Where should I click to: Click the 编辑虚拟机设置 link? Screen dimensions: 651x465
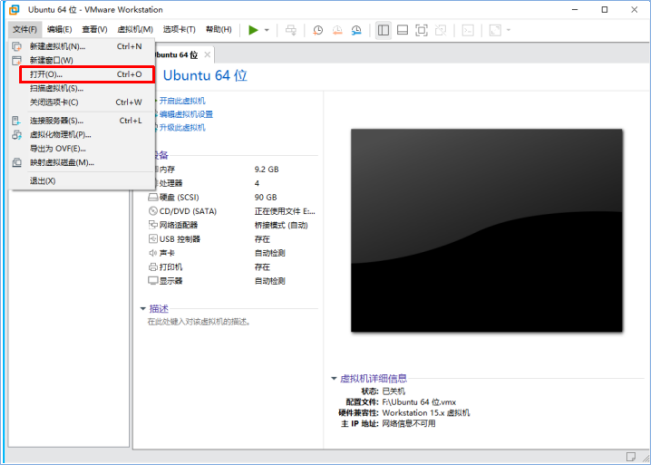(186, 114)
